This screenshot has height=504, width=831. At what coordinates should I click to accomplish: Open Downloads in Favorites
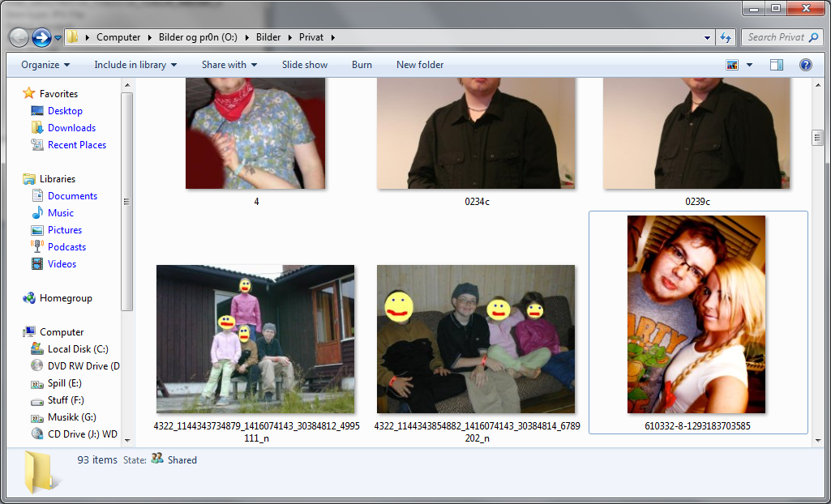pyautogui.click(x=71, y=127)
